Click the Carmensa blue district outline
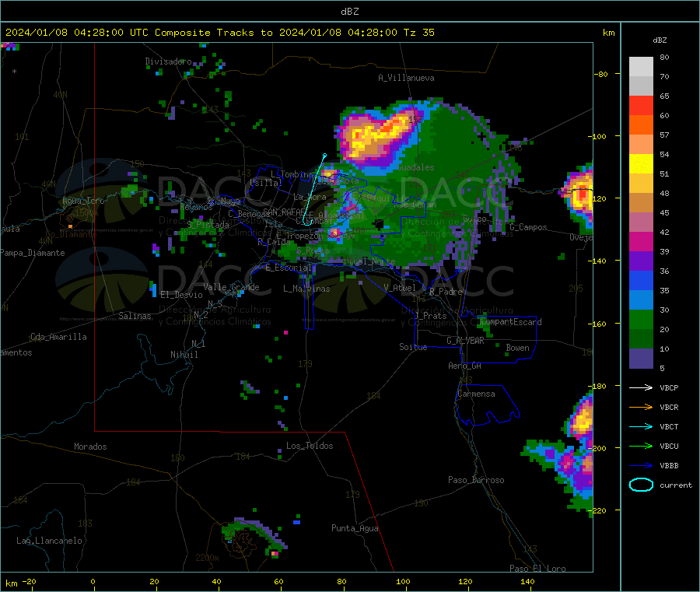700x592 pixels. tap(487, 404)
